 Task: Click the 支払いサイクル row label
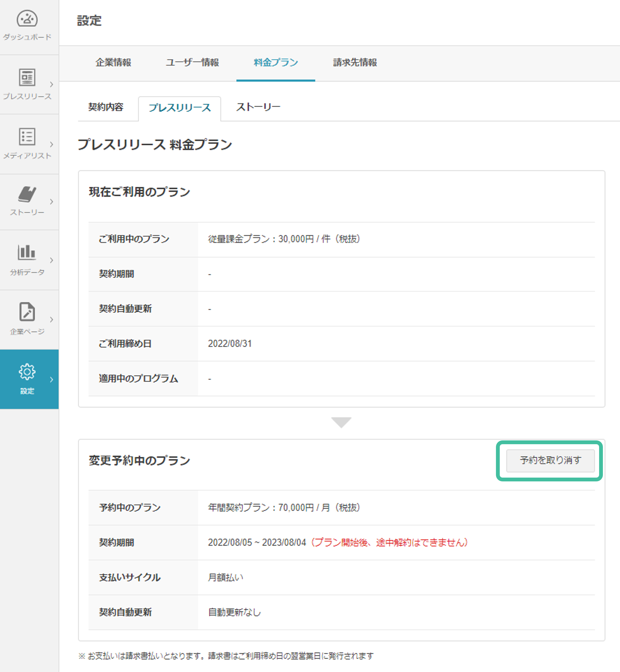[x=129, y=578]
